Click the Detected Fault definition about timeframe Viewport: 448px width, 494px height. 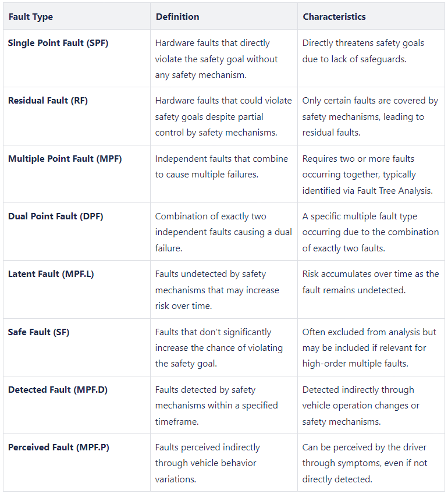pos(216,405)
